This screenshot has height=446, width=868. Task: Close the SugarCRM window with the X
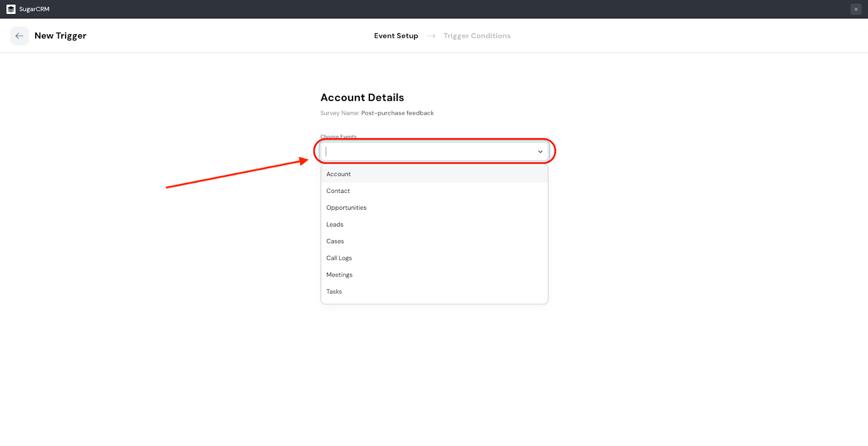(x=856, y=9)
